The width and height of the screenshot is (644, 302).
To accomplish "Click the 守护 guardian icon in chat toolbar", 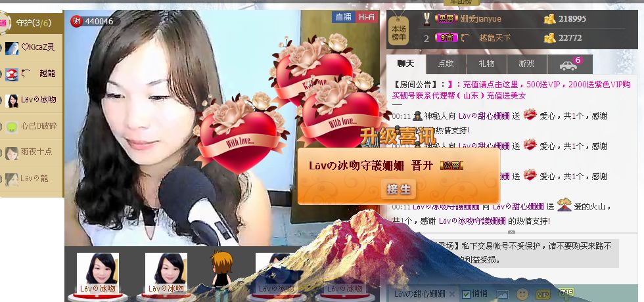I will click(x=566, y=293).
